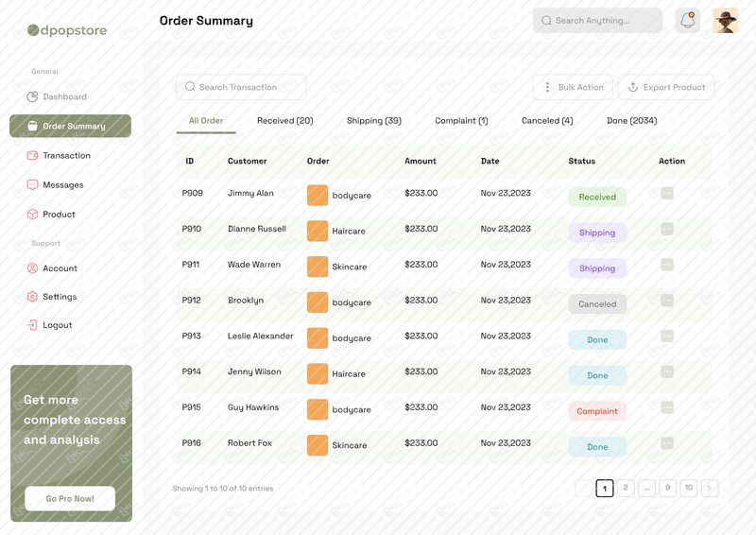Viewport: 756px width, 535px height.
Task: Go to page 10 of orders
Action: point(689,488)
